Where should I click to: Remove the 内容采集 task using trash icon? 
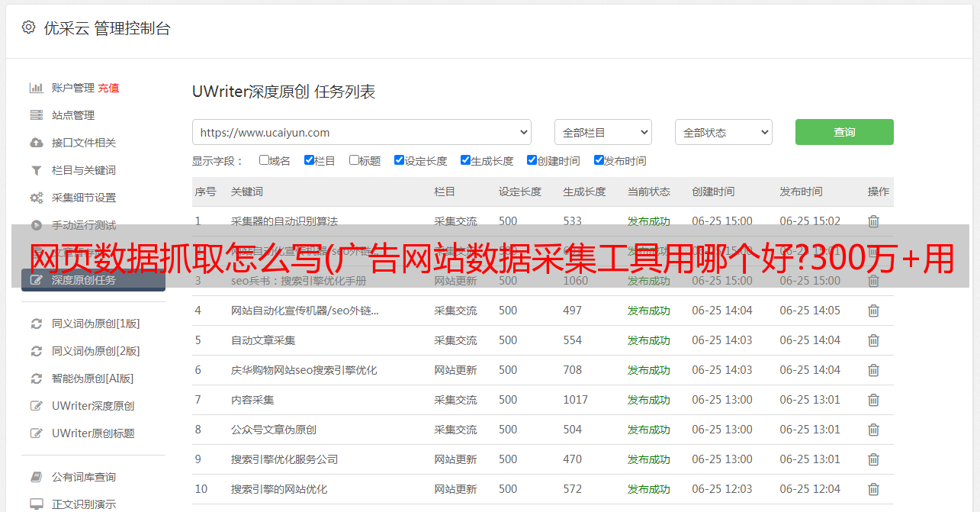tap(874, 400)
